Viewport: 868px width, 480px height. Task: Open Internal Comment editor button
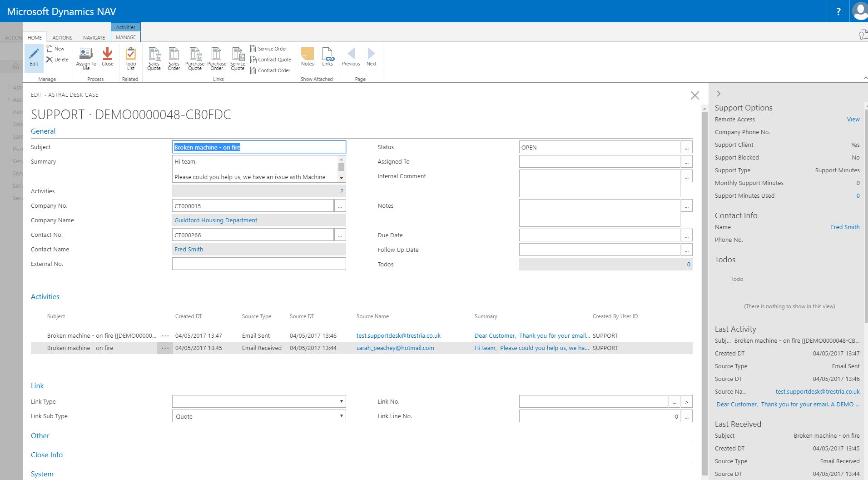pyautogui.click(x=687, y=176)
